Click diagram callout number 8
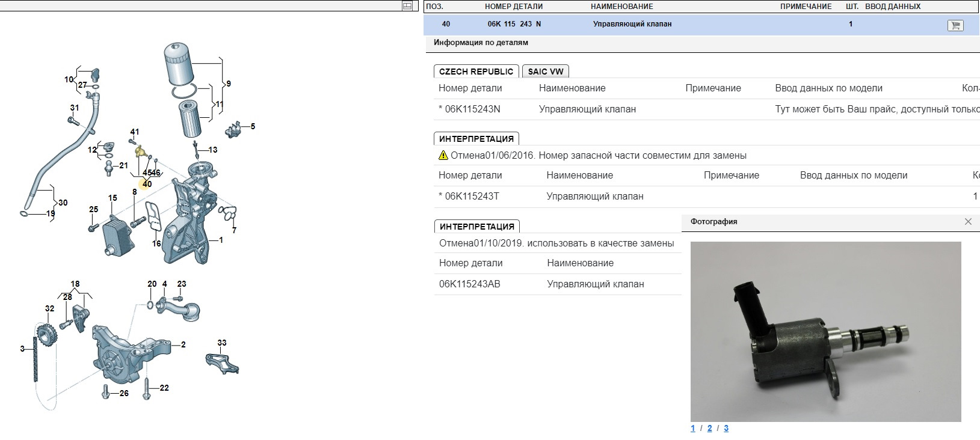 coord(135,192)
